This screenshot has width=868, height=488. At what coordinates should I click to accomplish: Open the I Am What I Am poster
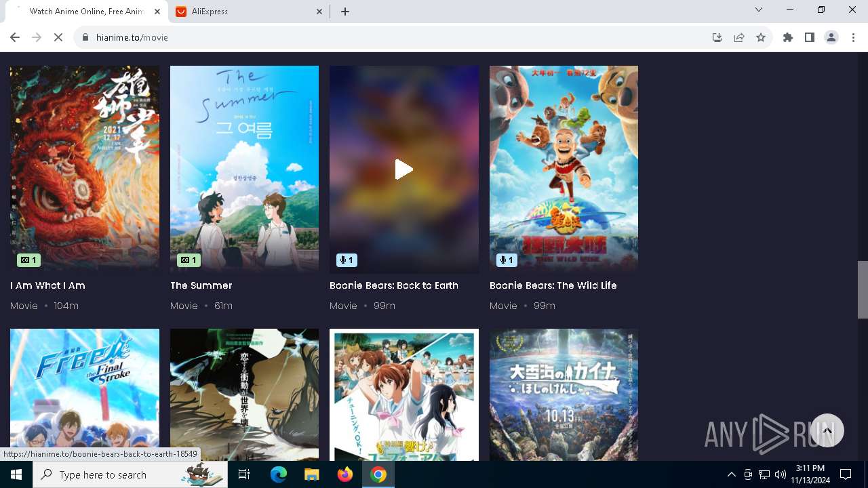85,169
